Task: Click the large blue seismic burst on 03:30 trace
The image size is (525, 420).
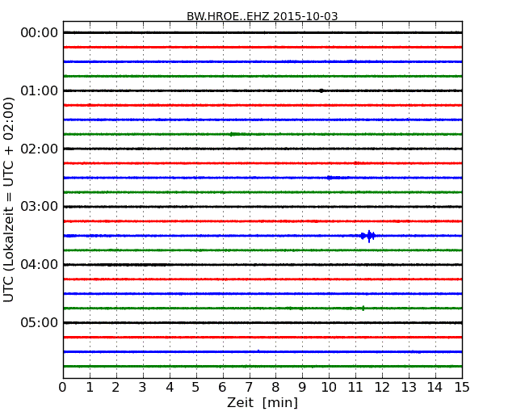Action: click(x=368, y=236)
